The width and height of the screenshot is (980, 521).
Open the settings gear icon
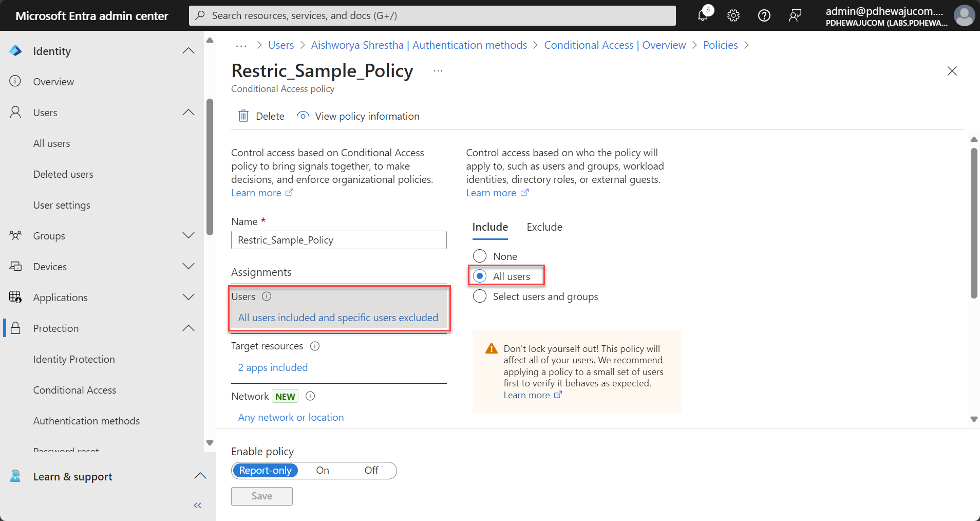(x=733, y=15)
